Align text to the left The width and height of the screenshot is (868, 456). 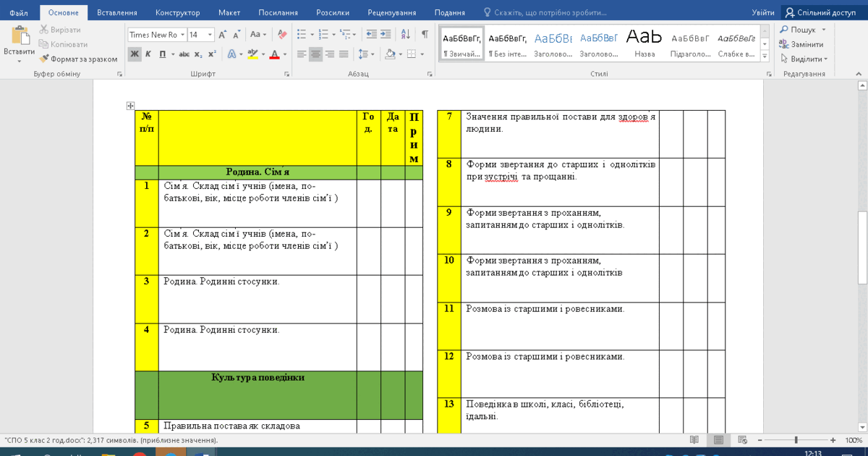point(302,54)
